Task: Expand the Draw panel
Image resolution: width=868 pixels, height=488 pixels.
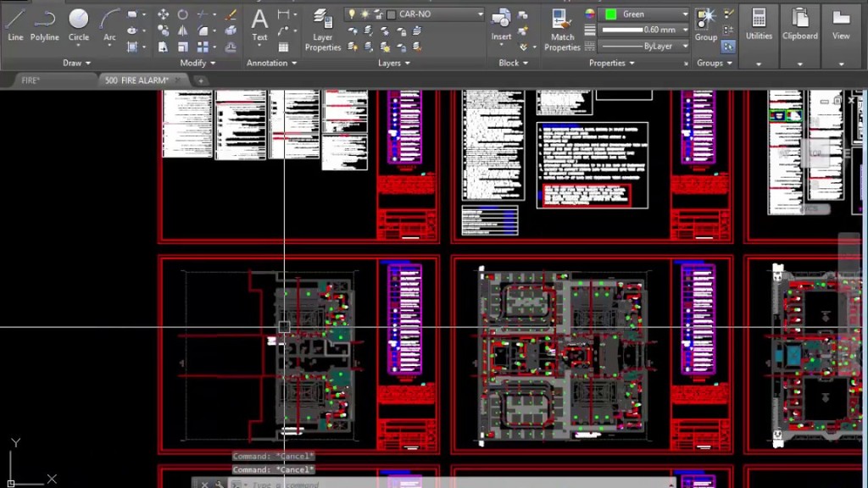Action: [x=76, y=63]
